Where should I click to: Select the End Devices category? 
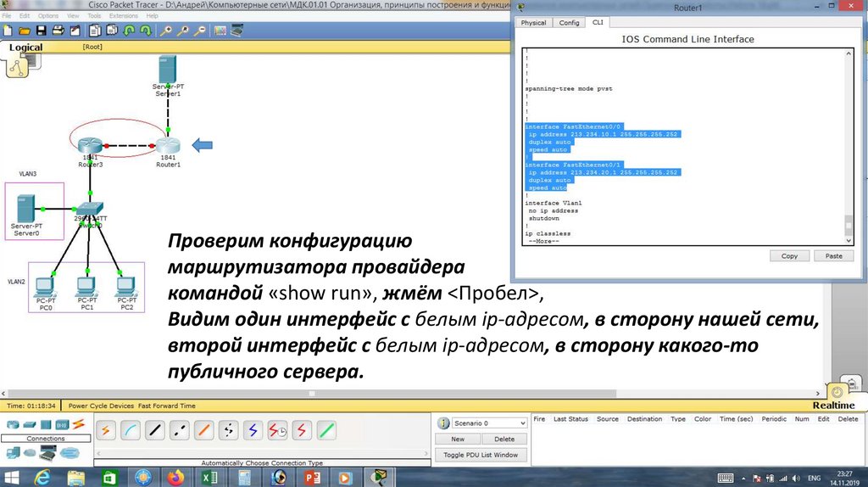[x=13, y=453]
